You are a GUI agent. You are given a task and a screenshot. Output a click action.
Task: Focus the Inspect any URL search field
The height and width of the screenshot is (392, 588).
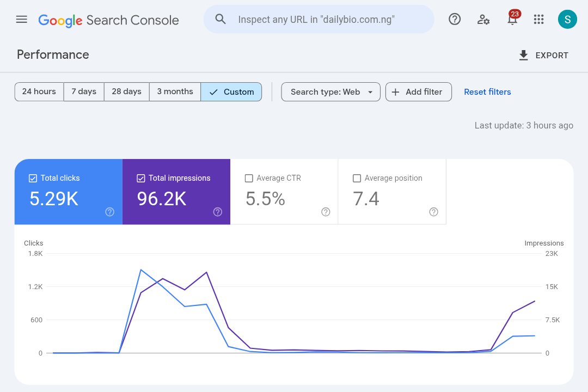(x=318, y=19)
